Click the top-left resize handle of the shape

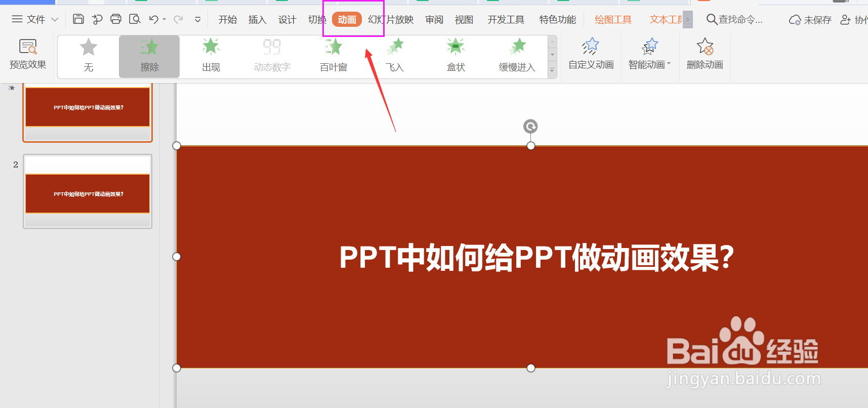pos(177,146)
